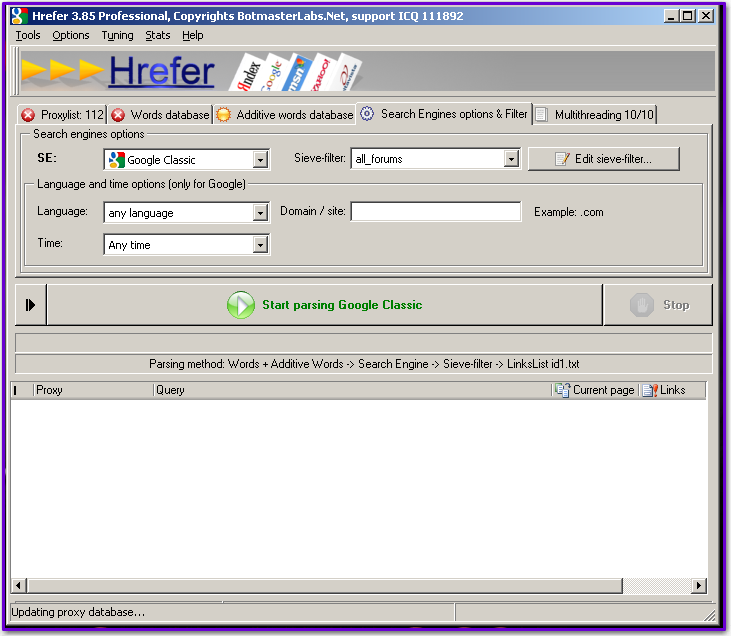
Task: Click the 'Example: .com' label
Action: 569,212
